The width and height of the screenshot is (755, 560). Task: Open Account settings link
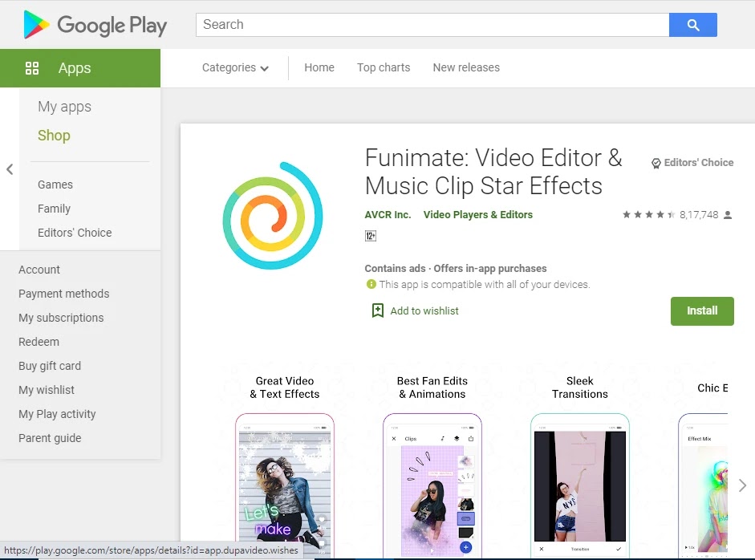click(x=39, y=270)
